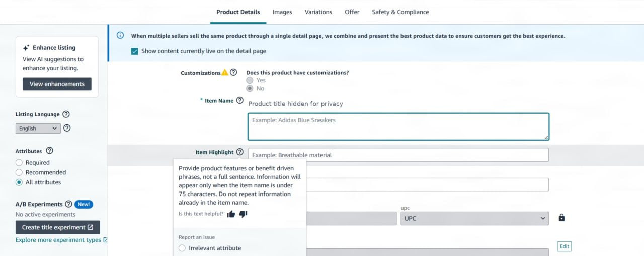Toggle Show content currently live checkbox
Image resolution: width=644 pixels, height=256 pixels.
pos(134,51)
